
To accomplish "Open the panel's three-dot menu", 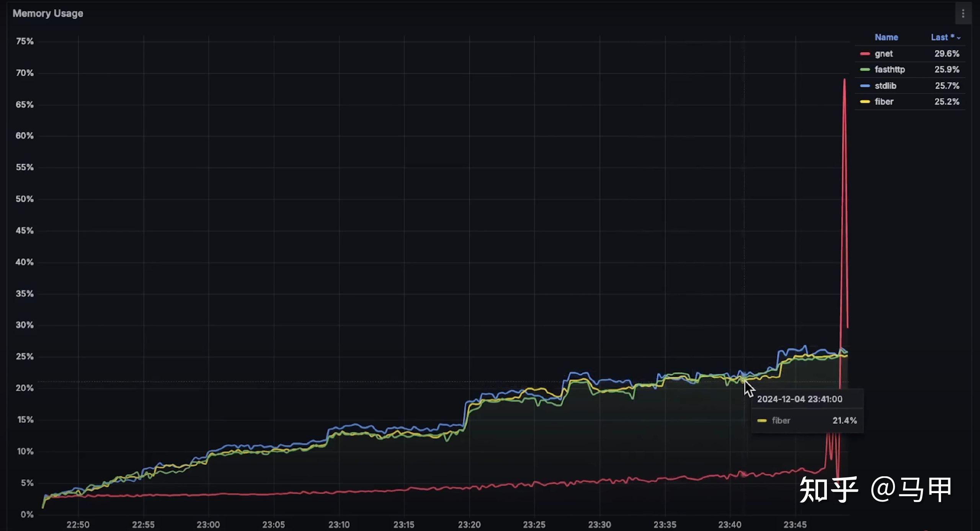I will coord(963,14).
